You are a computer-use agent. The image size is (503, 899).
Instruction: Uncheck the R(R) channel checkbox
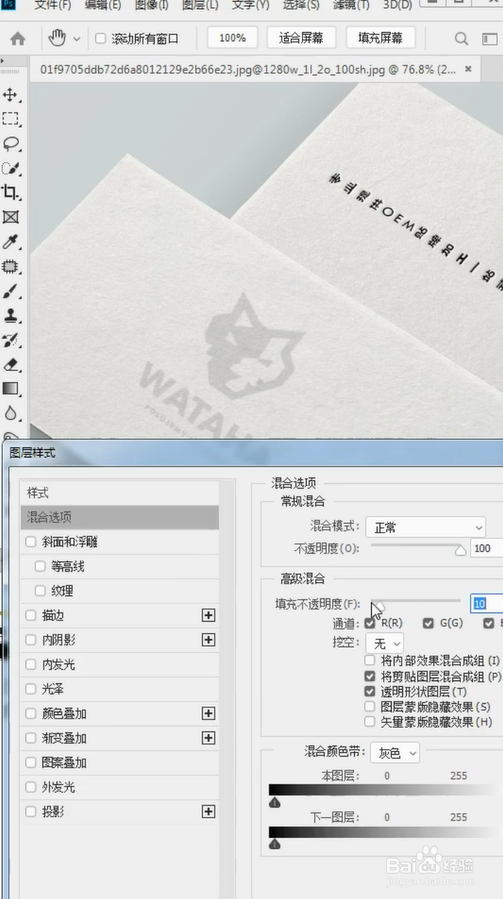point(370,623)
